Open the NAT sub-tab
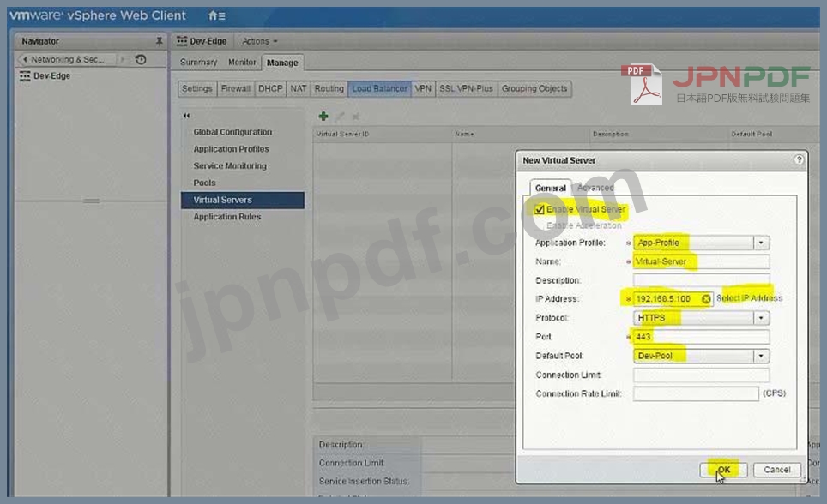 298,88
